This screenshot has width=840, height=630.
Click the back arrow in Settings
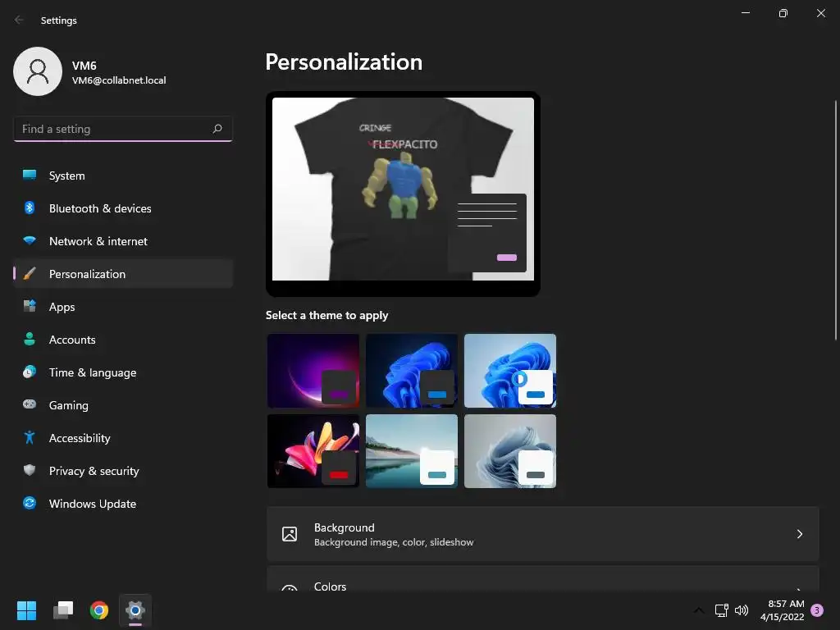pos(20,20)
